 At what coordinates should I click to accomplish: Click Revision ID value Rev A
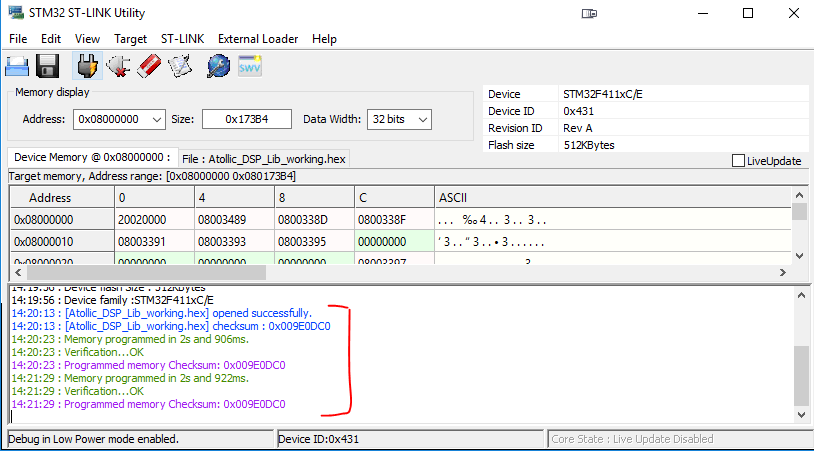point(577,128)
